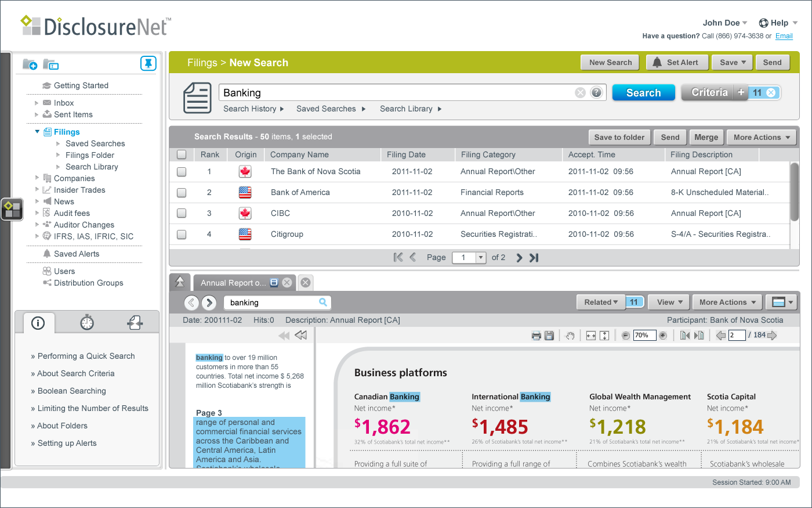Check the Bank of Nova Scotia row
The height and width of the screenshot is (508, 812).
[x=182, y=172]
